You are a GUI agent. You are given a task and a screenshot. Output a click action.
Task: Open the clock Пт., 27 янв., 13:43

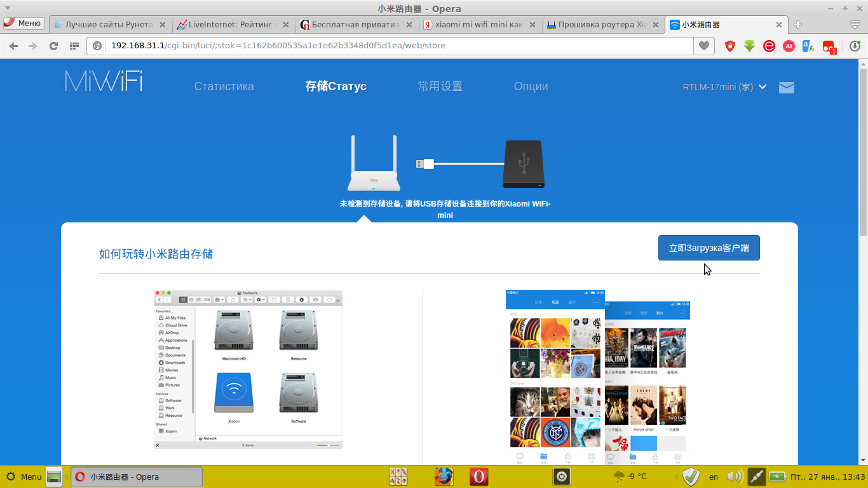[x=828, y=477]
